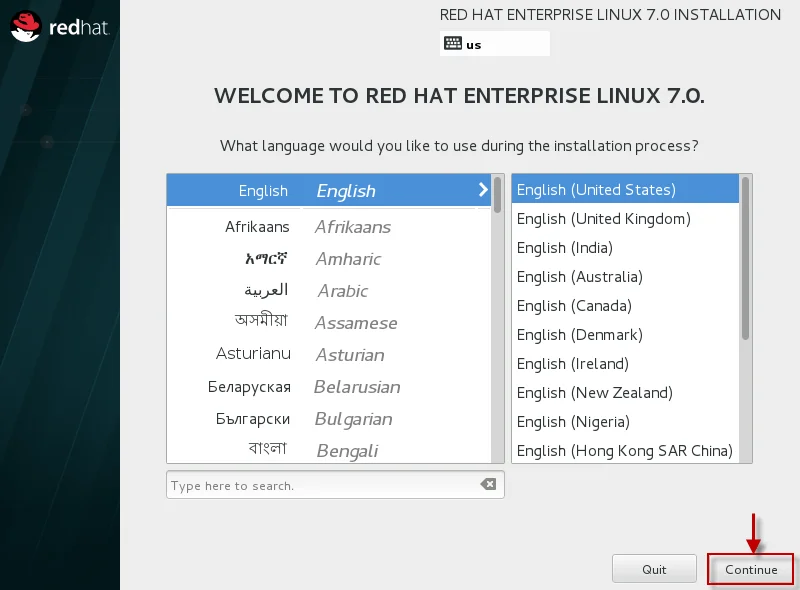Choose English (United Kingdom) locale
The image size is (800, 590).
pos(625,218)
